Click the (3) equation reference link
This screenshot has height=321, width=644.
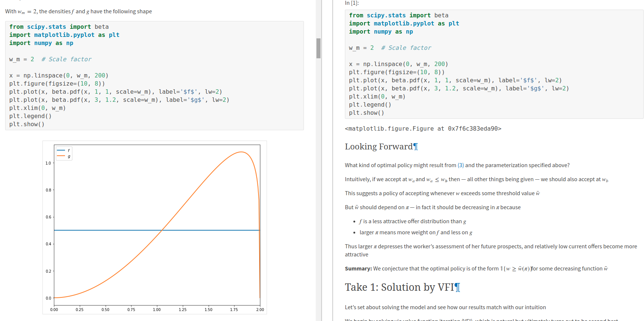pyautogui.click(x=460, y=165)
